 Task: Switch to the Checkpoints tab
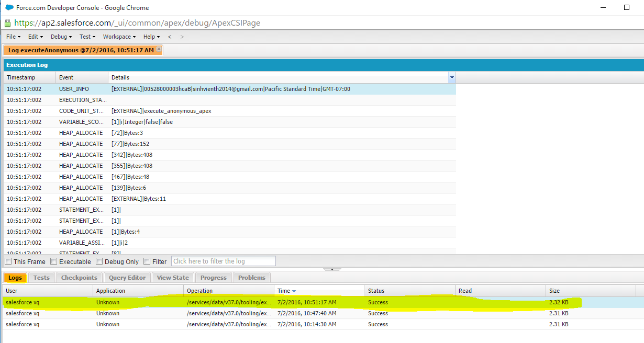tap(79, 278)
